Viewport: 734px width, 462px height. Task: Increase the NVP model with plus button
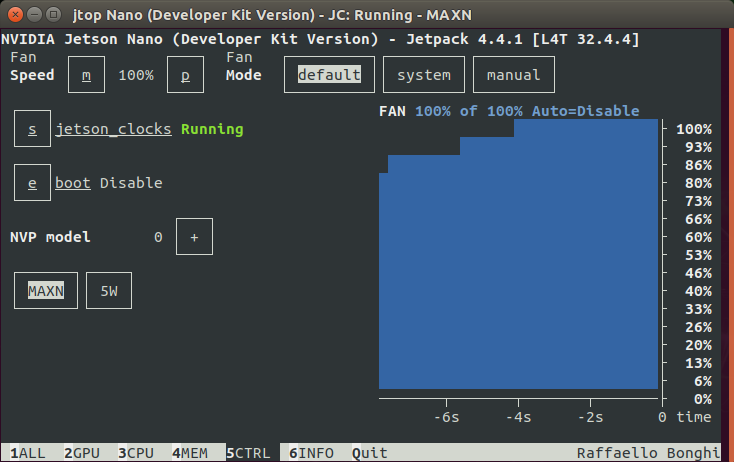click(x=194, y=237)
